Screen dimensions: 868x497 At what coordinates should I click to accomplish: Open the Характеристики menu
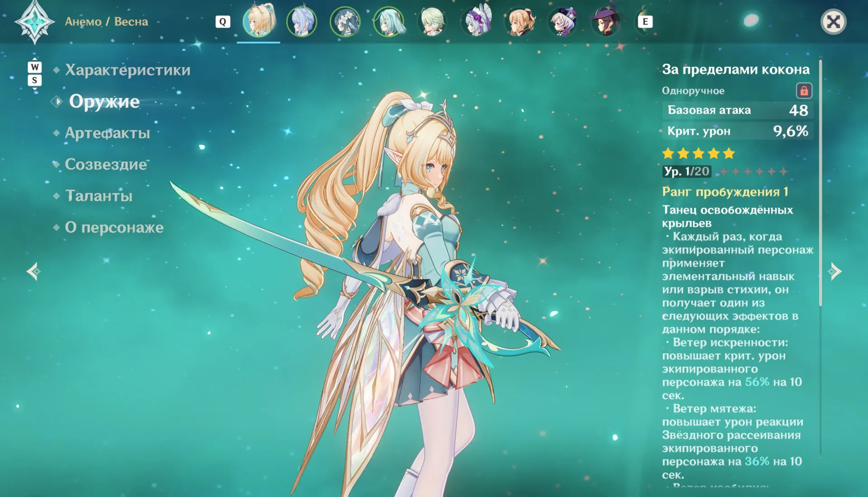pyautogui.click(x=127, y=70)
